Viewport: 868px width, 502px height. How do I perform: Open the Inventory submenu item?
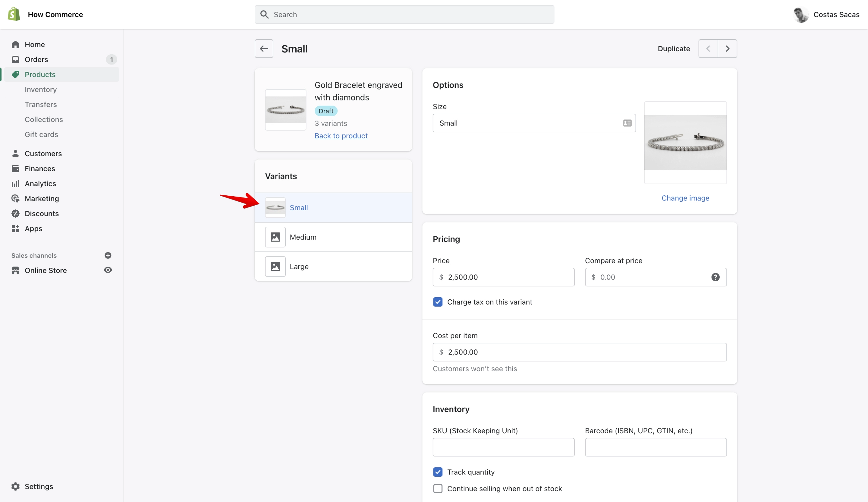tap(41, 90)
